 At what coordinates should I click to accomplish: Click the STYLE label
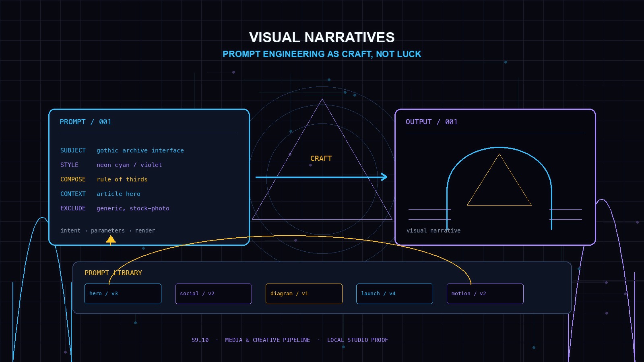(69, 165)
